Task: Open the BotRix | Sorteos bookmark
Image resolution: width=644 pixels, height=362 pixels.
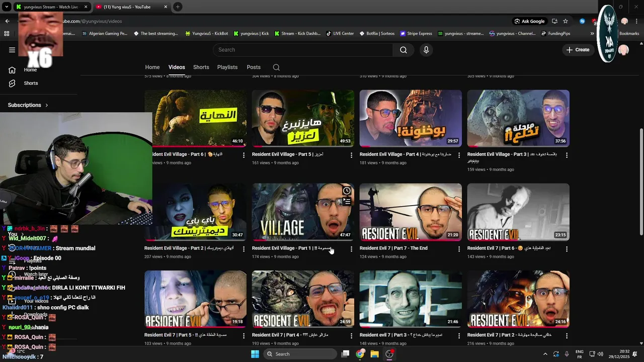Action: tap(377, 34)
